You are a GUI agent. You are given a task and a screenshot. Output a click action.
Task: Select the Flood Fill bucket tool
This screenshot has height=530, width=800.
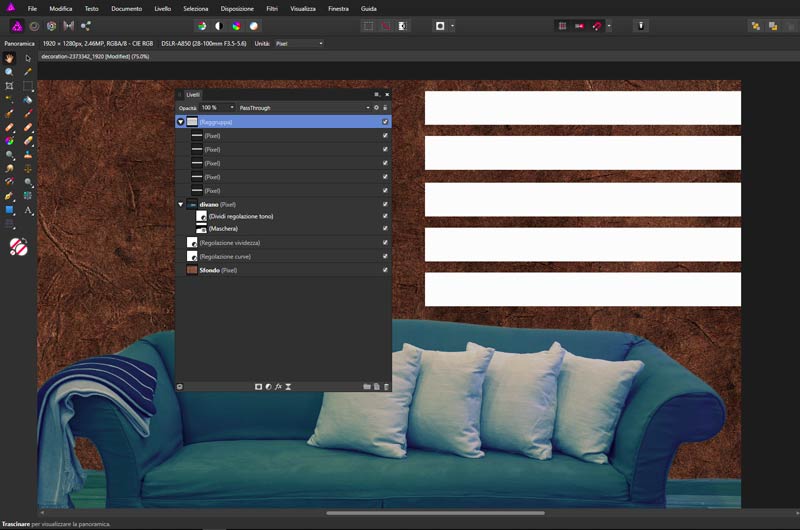tap(28, 99)
